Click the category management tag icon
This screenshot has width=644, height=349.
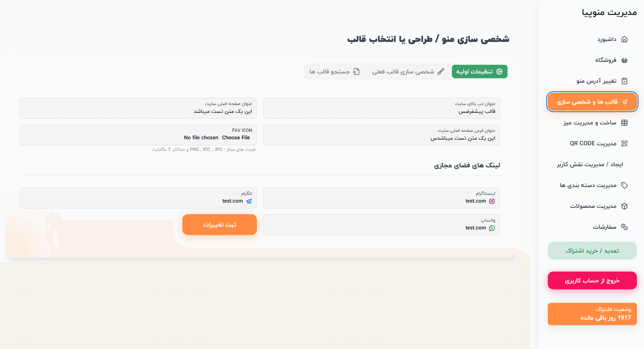pos(625,185)
